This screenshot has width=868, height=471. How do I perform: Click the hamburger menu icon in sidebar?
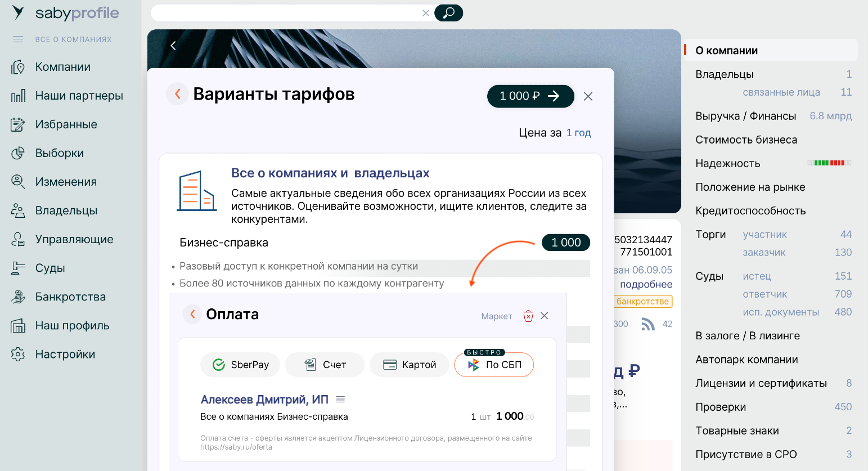pyautogui.click(x=18, y=39)
